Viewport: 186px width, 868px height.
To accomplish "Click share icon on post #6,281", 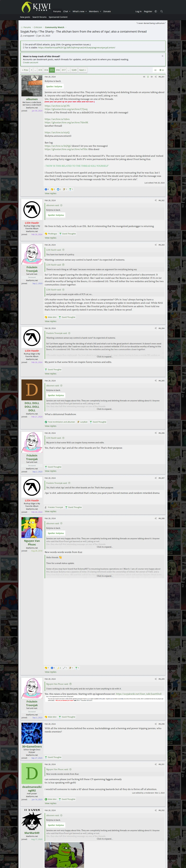I will (156, 77).
